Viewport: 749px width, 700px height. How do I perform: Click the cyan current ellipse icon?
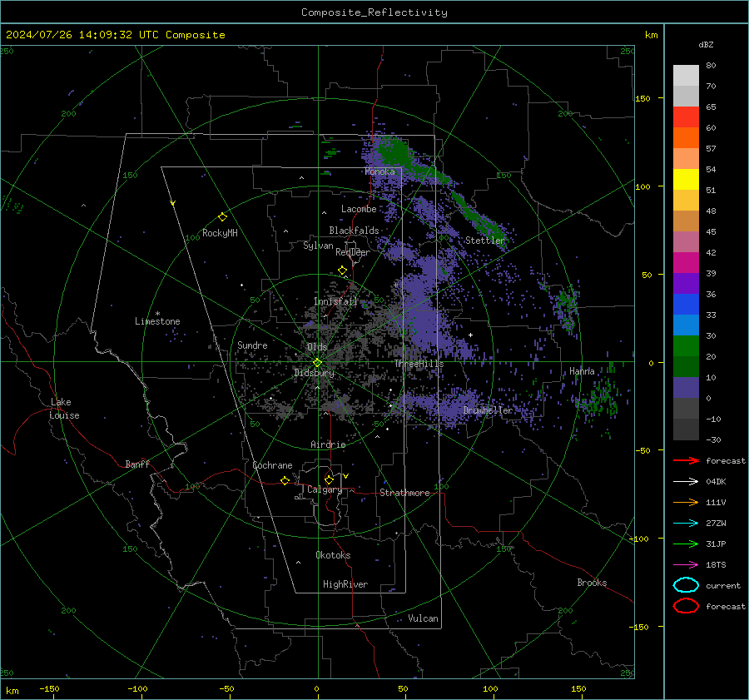686,585
